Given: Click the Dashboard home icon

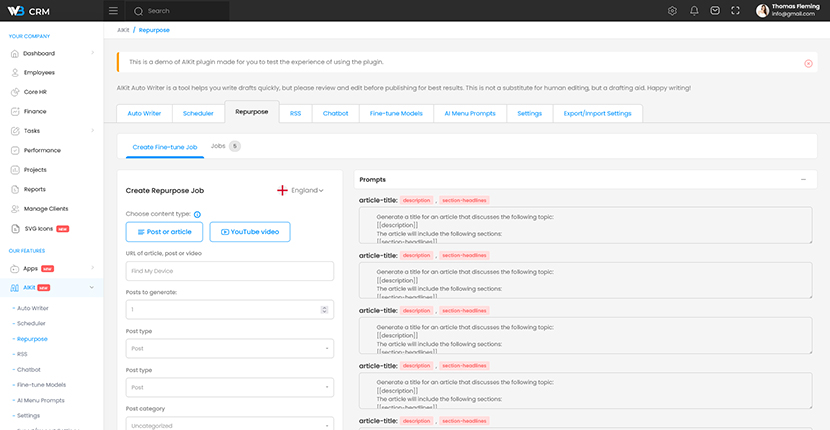Looking at the screenshot, I should (x=15, y=53).
